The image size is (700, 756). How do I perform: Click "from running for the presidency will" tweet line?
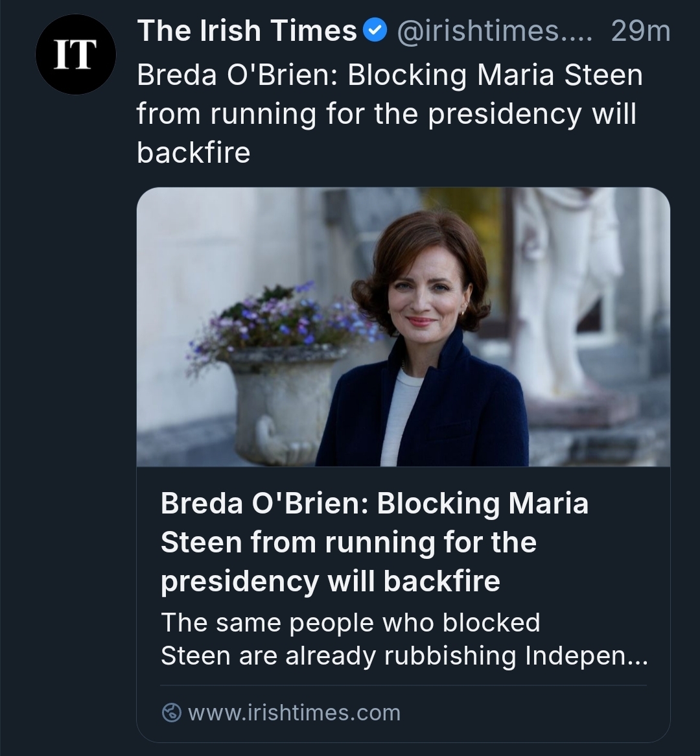click(x=386, y=114)
